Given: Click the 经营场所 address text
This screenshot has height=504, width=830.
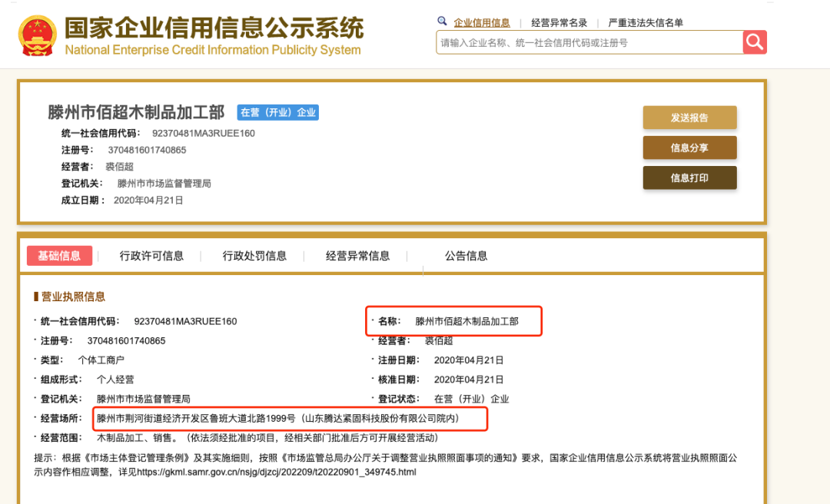Looking at the screenshot, I should point(278,418).
